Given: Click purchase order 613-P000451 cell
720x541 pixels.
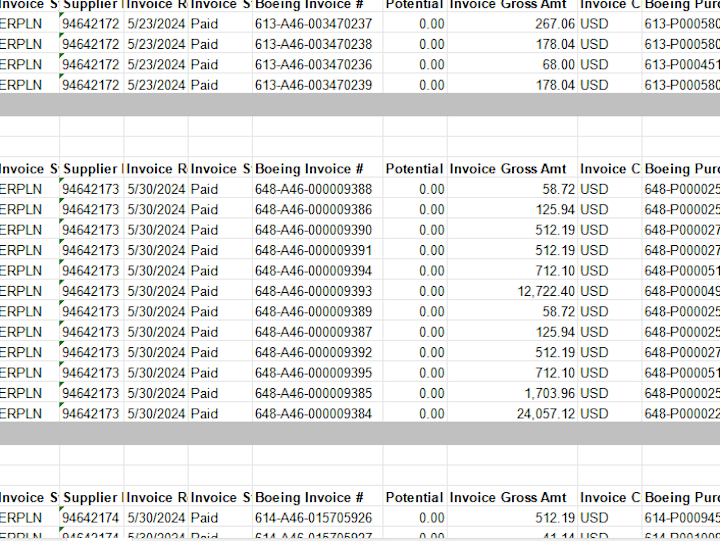Looking at the screenshot, I should 681,65.
